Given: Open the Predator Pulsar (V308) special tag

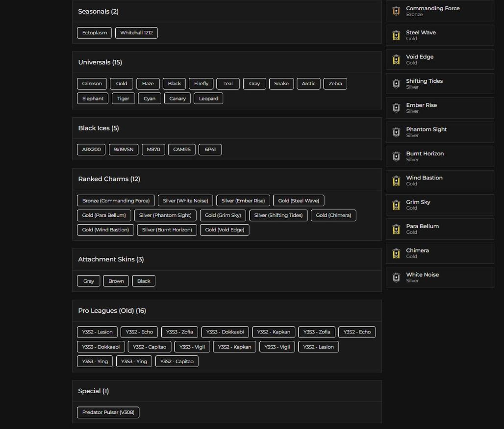Looking at the screenshot, I should click(x=108, y=412).
